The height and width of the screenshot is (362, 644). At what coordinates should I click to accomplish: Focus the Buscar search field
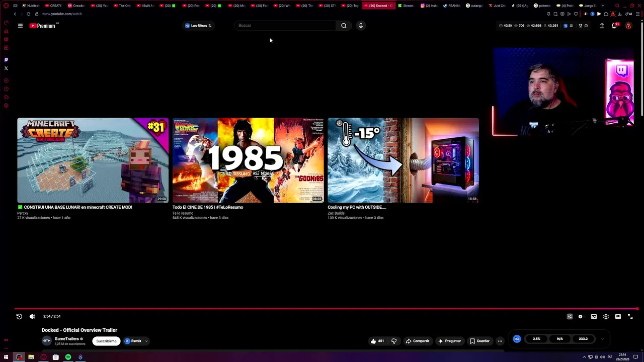point(285,26)
